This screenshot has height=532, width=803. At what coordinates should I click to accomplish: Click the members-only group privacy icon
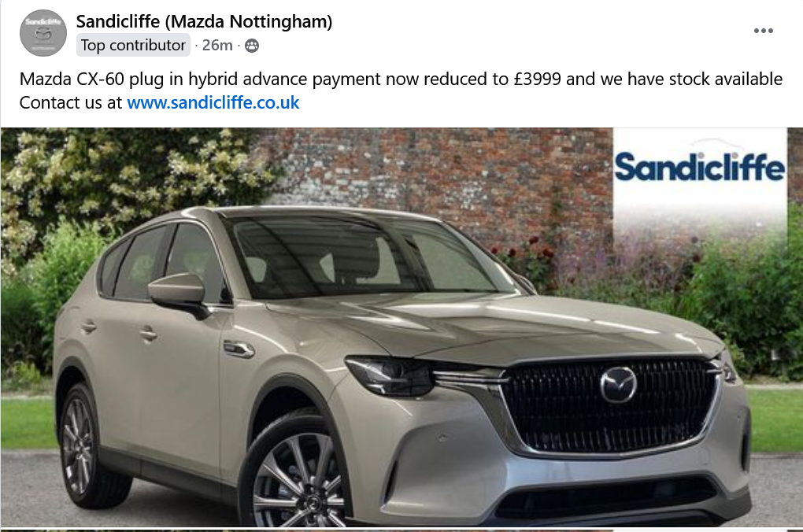[251, 46]
